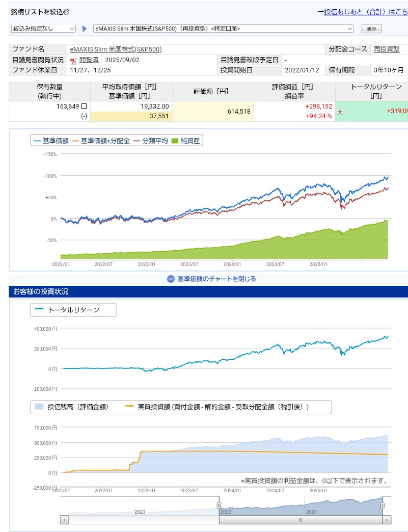Click the blue play arrow beside the filter dropdown

click(x=85, y=29)
